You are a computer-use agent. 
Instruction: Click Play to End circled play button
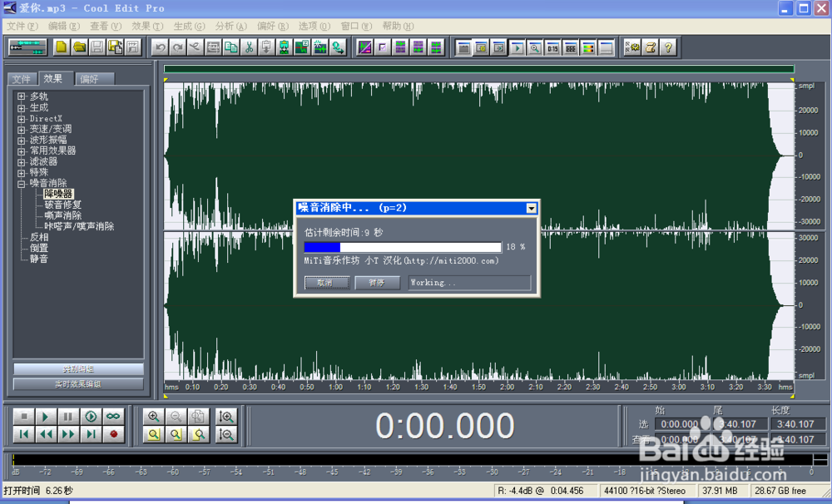(x=91, y=417)
